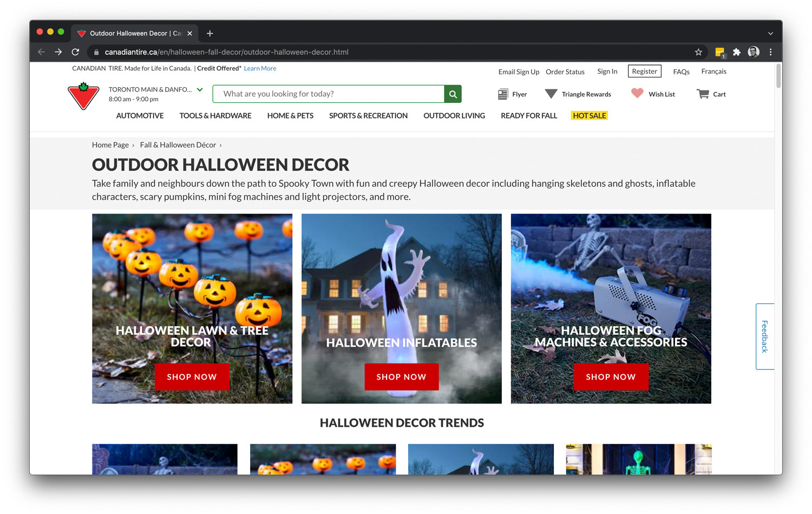
Task: Open the ghost inflatable trend thumbnail
Action: (x=481, y=459)
